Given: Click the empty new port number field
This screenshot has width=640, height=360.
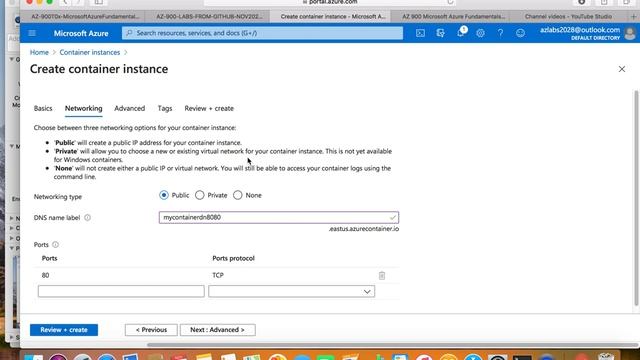Looking at the screenshot, I should [121, 291].
